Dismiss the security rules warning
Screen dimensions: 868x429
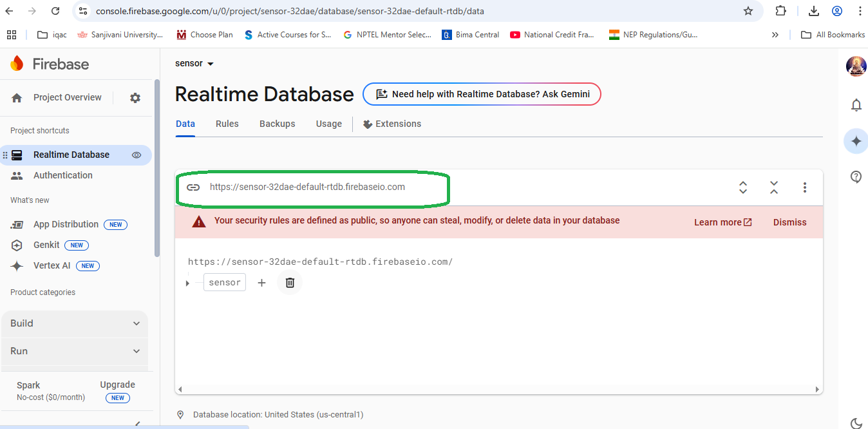(x=789, y=222)
